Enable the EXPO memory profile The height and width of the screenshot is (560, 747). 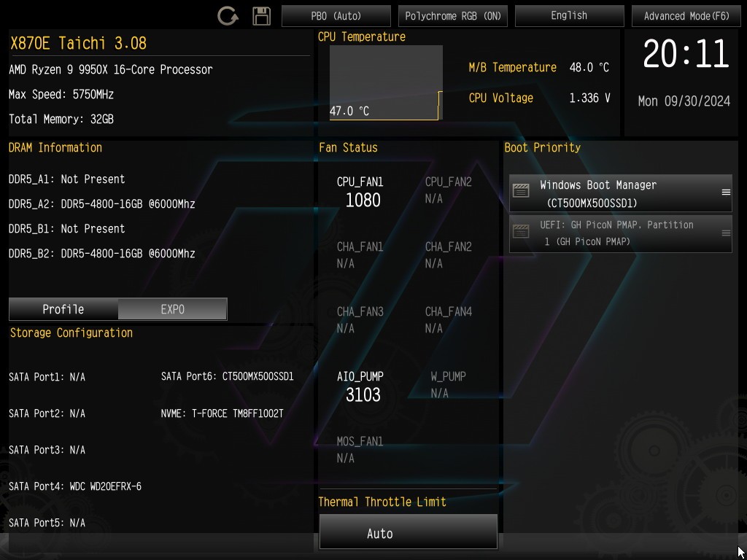[172, 309]
